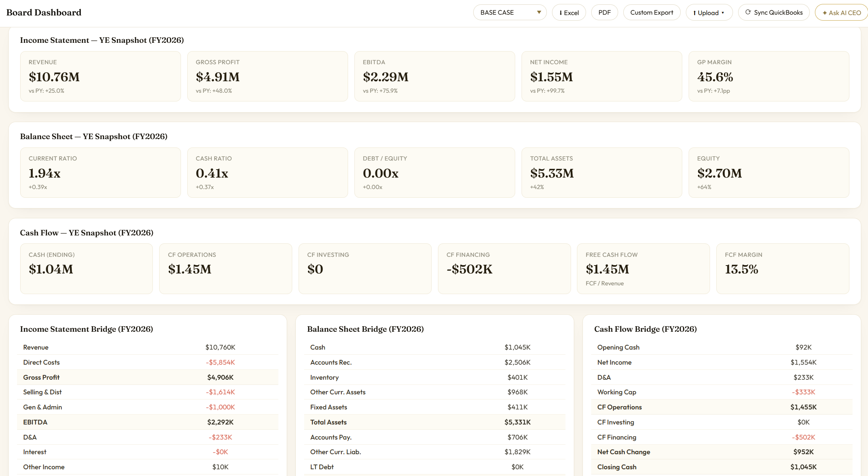Image resolution: width=868 pixels, height=476 pixels.
Task: Click Income Statement Bridge (FY2026) heading
Action: pos(86,329)
